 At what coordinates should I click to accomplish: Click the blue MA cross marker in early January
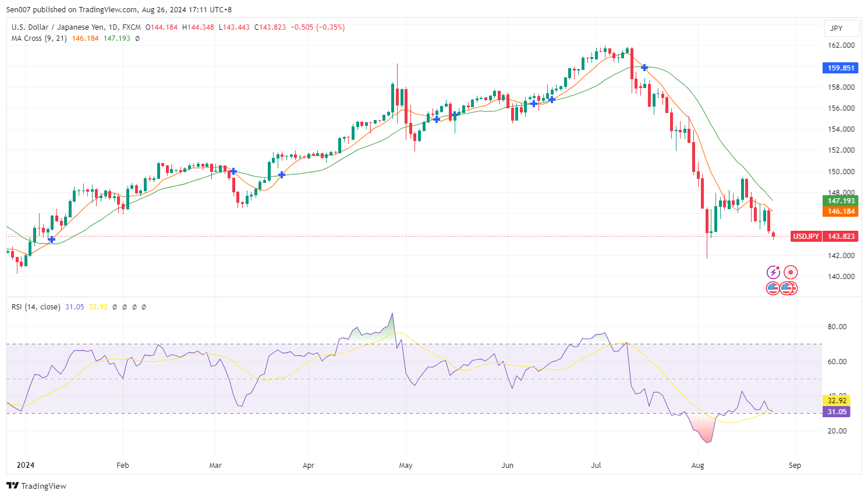coord(52,239)
